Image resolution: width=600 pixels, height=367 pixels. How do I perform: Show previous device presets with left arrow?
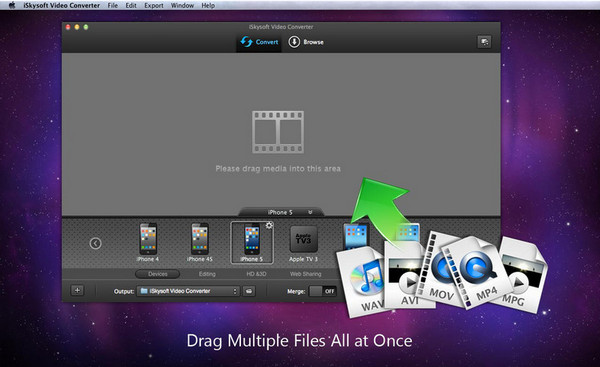click(95, 243)
